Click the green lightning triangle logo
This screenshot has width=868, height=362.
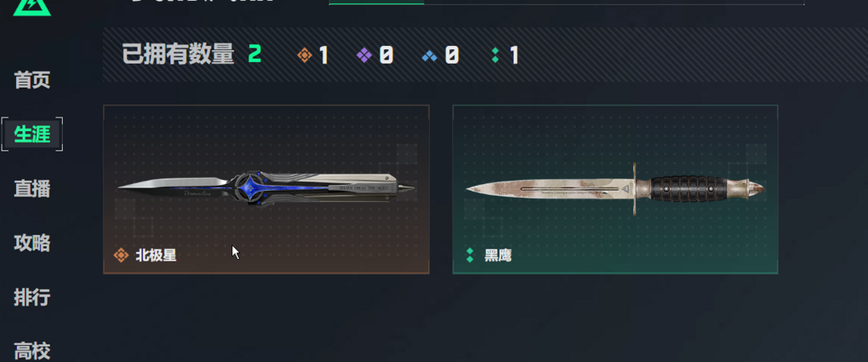tap(32, 6)
